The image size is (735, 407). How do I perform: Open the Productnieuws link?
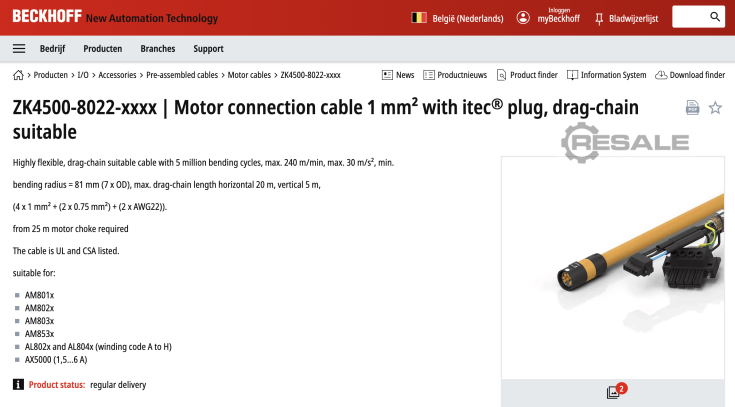point(462,75)
